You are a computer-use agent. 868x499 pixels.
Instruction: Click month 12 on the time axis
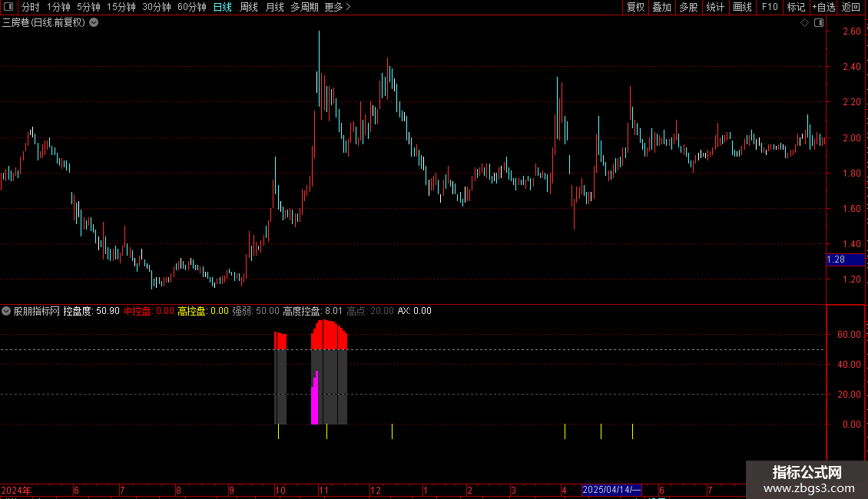(x=376, y=490)
